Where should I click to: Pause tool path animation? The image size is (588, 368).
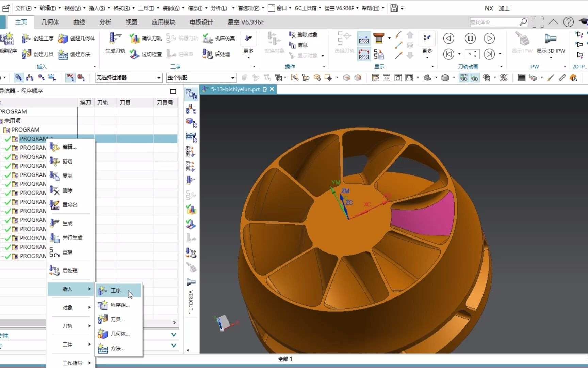point(470,39)
